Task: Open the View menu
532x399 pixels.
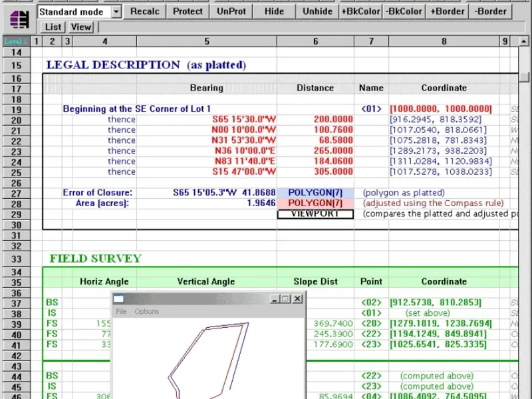Action: [80, 27]
